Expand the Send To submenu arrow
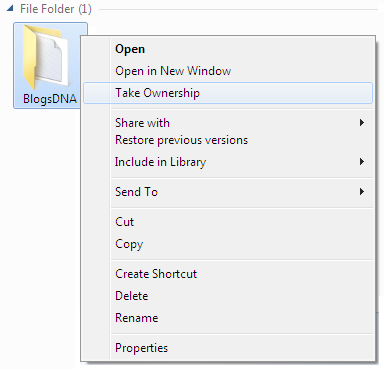This screenshot has width=384, height=369. click(x=362, y=192)
